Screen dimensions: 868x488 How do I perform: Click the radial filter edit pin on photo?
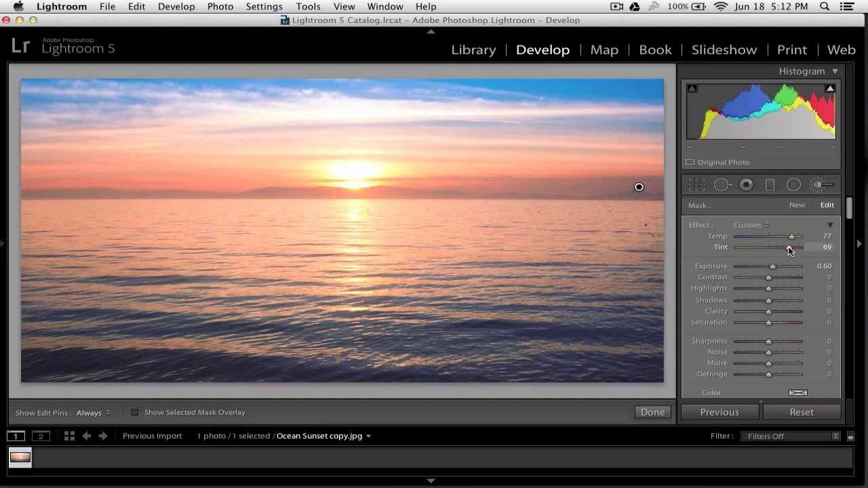[639, 187]
